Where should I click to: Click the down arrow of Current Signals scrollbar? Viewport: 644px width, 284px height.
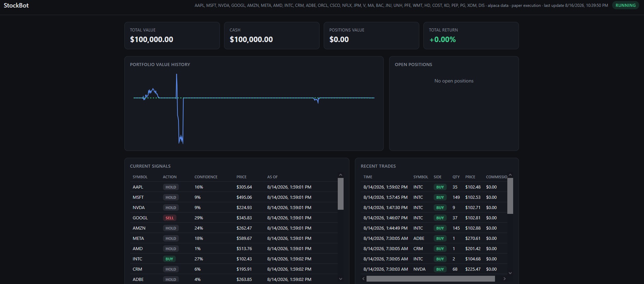pos(340,279)
